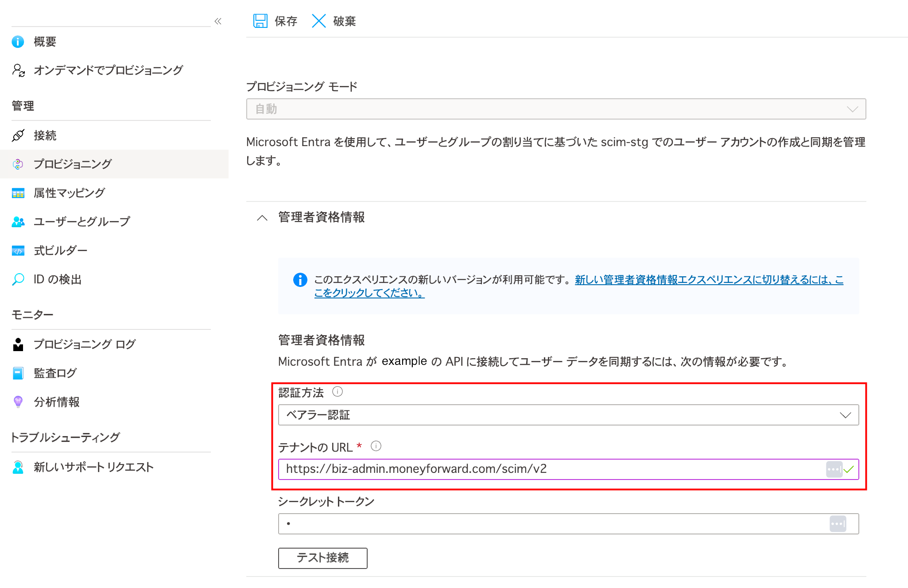Click the password manager icon in シークレット トークン field
The image size is (908, 588).
pyautogui.click(x=838, y=524)
